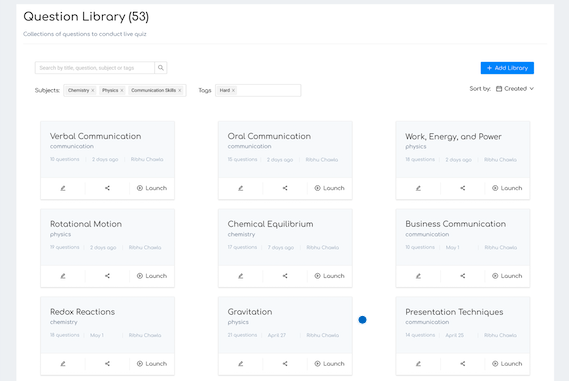569x381 pixels.
Task: Edit the Work, Energy, and Power library
Action: (418, 188)
